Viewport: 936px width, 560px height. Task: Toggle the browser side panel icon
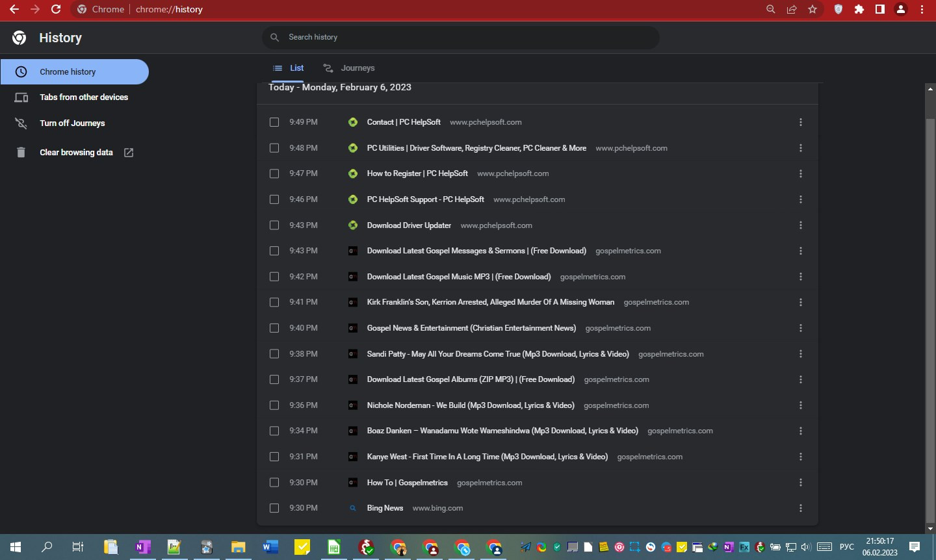(x=880, y=9)
